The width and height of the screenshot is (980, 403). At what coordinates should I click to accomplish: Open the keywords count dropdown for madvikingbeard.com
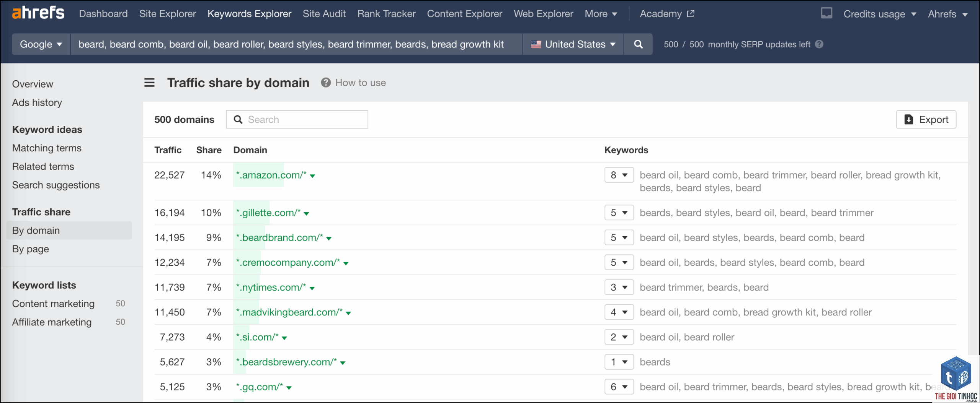619,312
